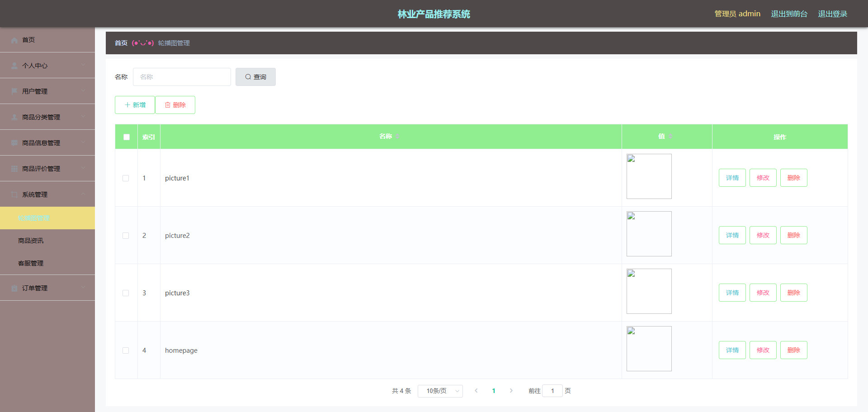The width and height of the screenshot is (868, 412).
Task: Click 删除 for homepage row
Action: (x=794, y=350)
